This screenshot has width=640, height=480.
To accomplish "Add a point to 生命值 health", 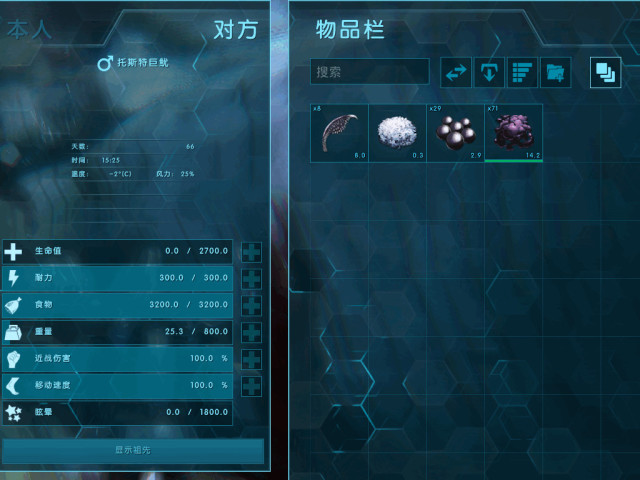I will pyautogui.click(x=251, y=252).
